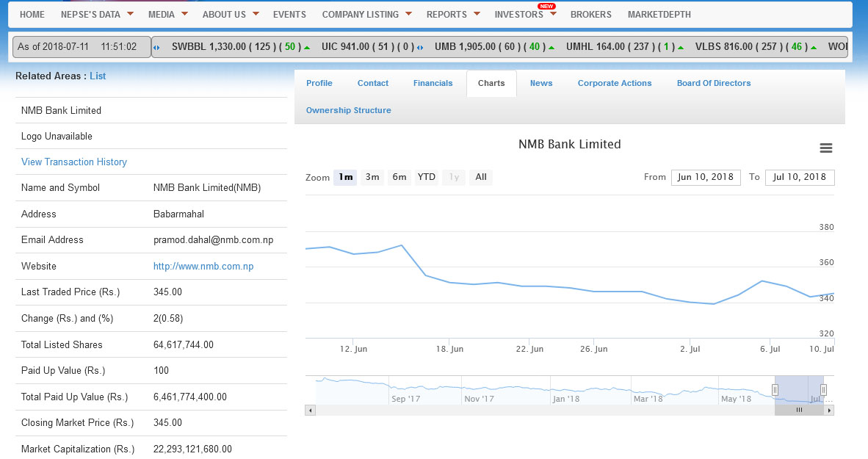868x459 pixels.
Task: Click Total Listed Shares value 64,617,744.00
Action: coord(184,344)
